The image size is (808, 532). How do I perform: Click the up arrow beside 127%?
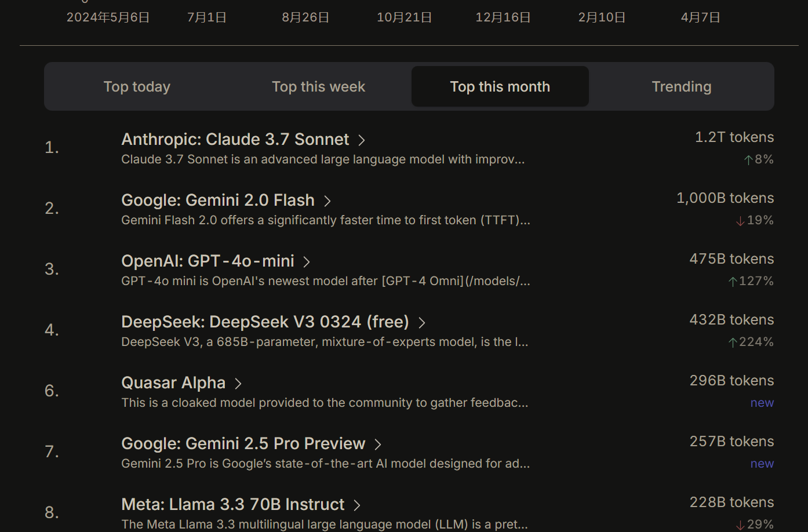[x=733, y=282]
